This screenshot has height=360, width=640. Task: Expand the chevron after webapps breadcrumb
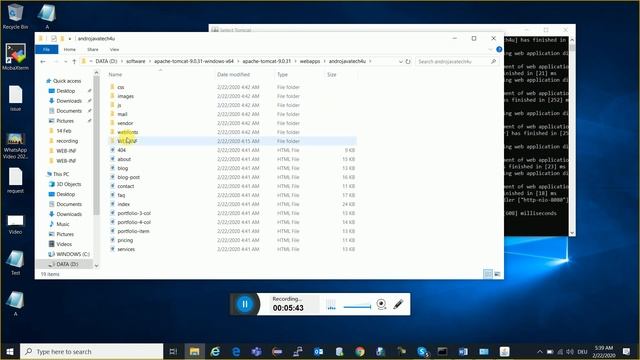pyautogui.click(x=325, y=61)
